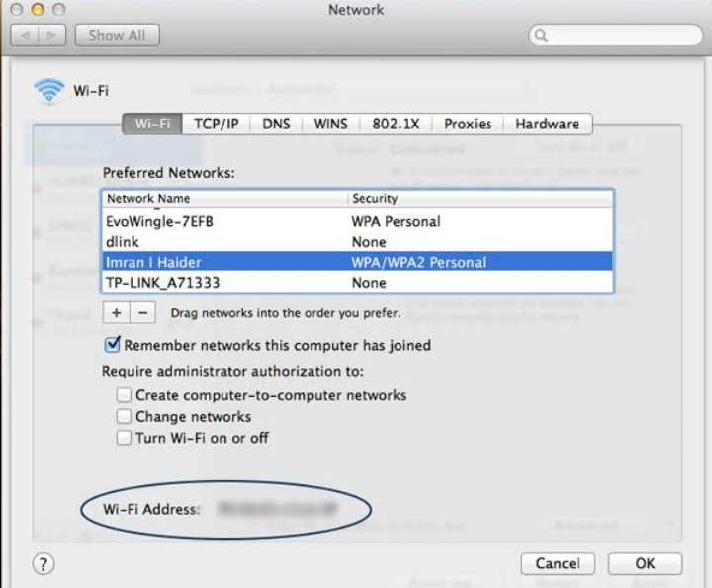Image resolution: width=712 pixels, height=588 pixels.
Task: Click the magnifier icon in search field
Action: 541,36
